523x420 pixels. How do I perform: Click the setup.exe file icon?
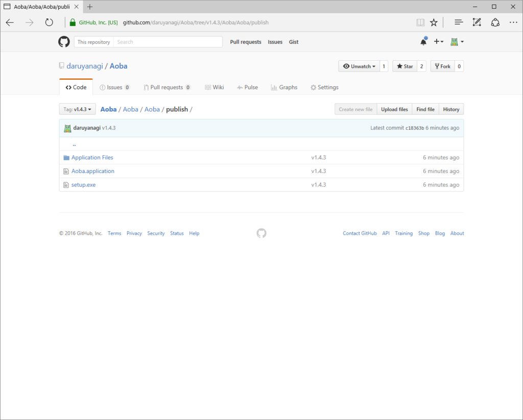coord(66,185)
